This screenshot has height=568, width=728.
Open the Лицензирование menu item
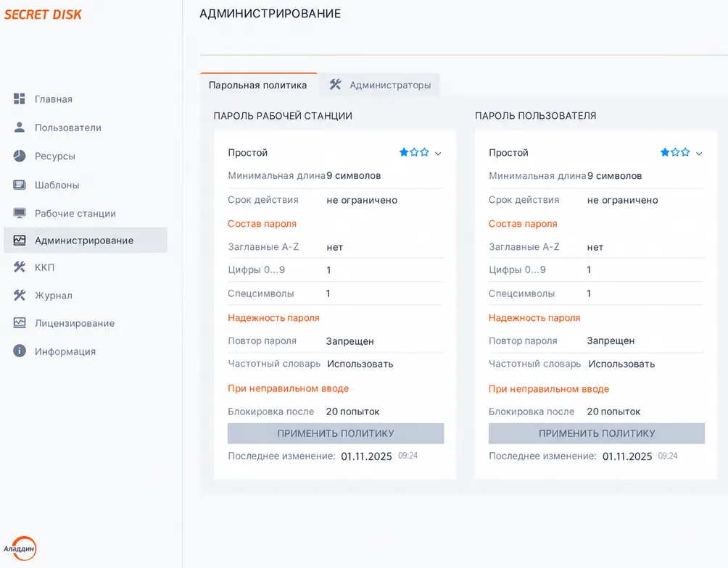tap(86, 323)
